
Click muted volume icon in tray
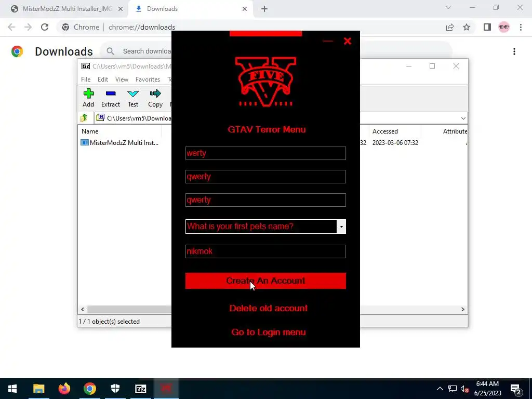click(x=465, y=389)
